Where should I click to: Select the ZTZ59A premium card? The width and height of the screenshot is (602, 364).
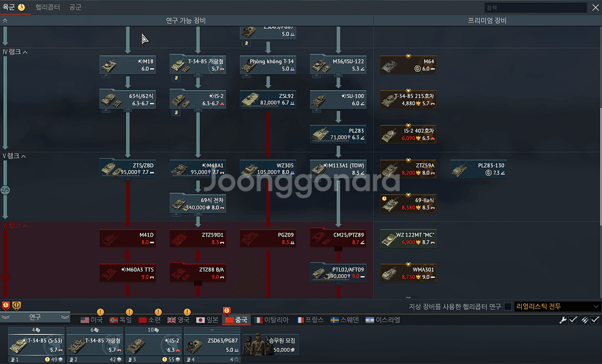tap(408, 169)
